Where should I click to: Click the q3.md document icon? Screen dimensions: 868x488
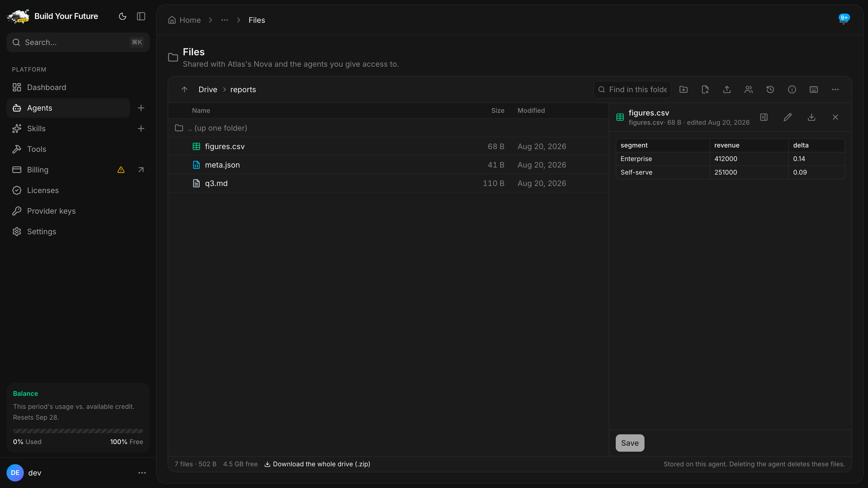pyautogui.click(x=196, y=183)
